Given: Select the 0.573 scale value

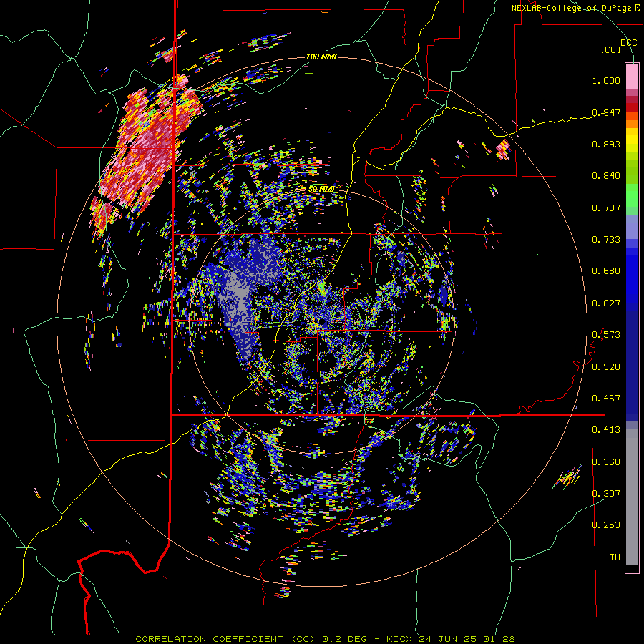Looking at the screenshot, I should coord(606,335).
